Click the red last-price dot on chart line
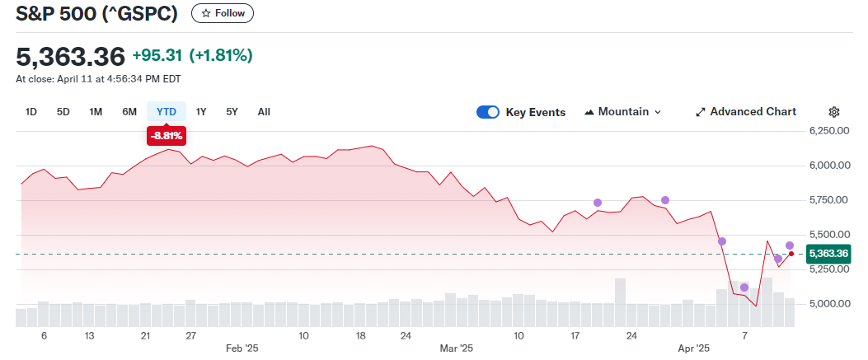The height and width of the screenshot is (360, 868). [x=791, y=254]
